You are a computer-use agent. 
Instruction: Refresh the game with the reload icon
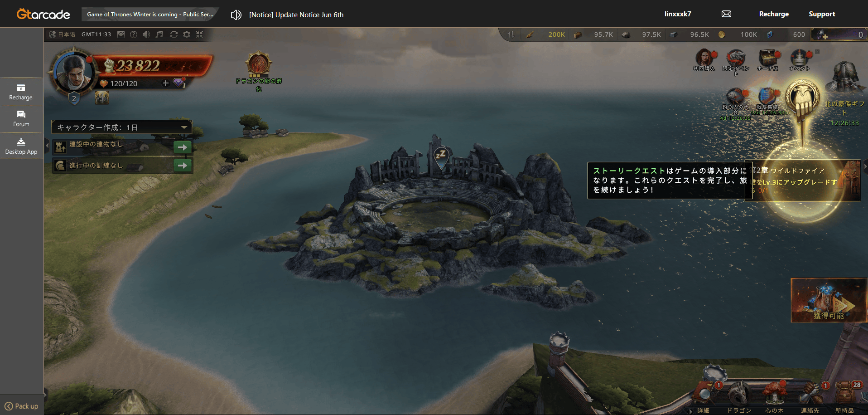coord(174,34)
